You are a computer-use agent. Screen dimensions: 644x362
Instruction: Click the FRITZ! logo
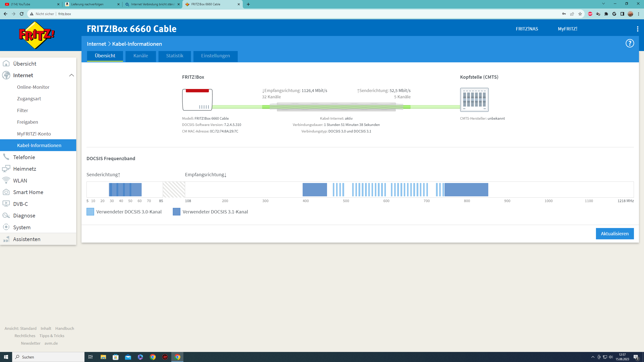click(x=37, y=35)
